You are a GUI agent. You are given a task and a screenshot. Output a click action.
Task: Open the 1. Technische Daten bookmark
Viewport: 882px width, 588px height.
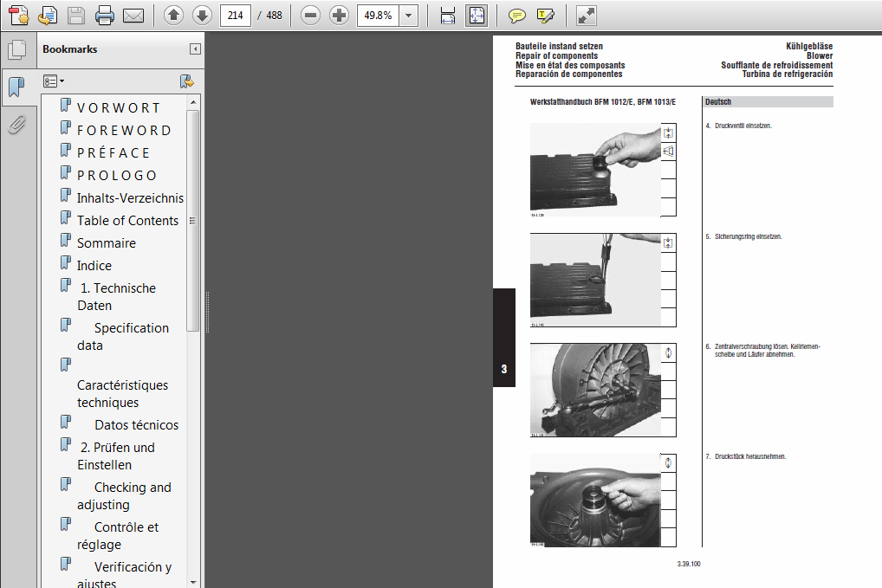[x=116, y=296]
